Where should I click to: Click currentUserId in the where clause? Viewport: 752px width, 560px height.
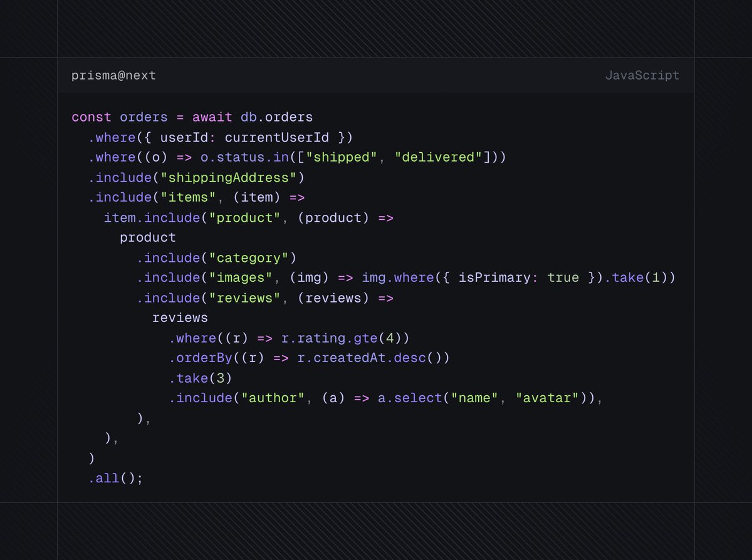tap(276, 137)
